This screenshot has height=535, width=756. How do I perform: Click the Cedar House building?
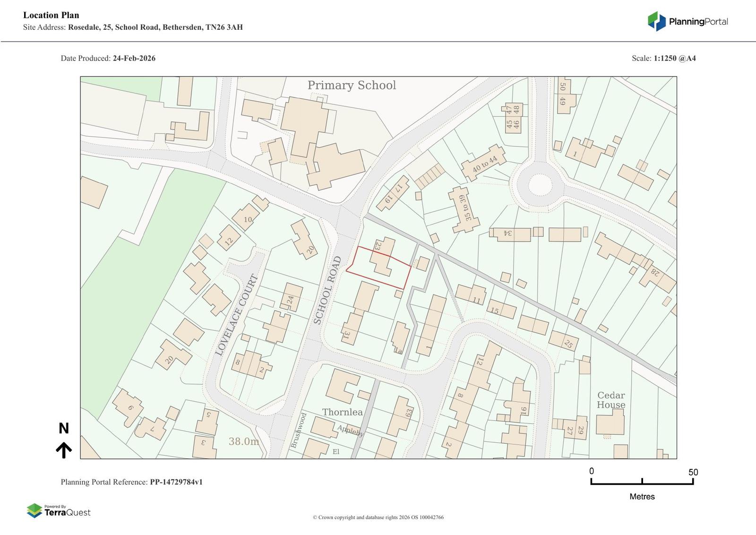tap(610, 422)
